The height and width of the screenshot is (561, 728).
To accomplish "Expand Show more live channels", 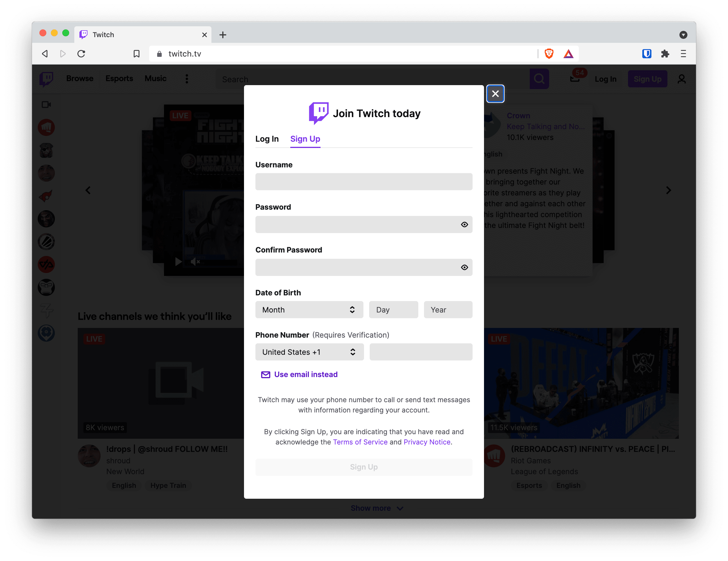I will [377, 508].
